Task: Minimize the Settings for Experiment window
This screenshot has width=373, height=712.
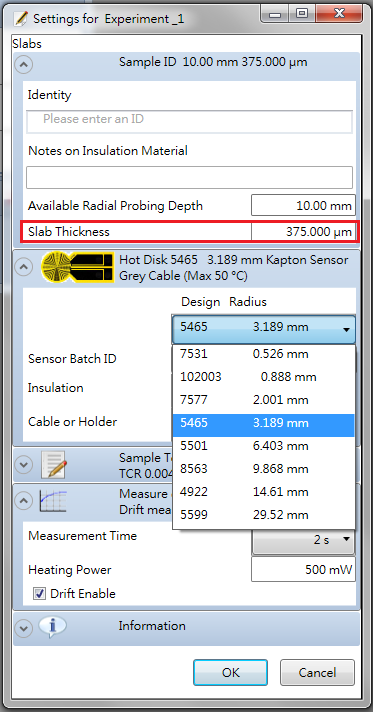Action: [x=275, y=14]
